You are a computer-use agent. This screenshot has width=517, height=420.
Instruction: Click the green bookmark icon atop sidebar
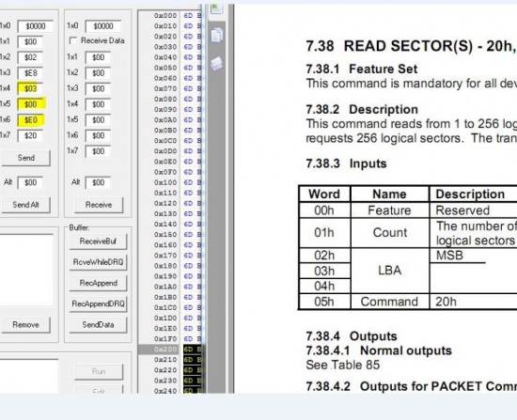pos(216,8)
